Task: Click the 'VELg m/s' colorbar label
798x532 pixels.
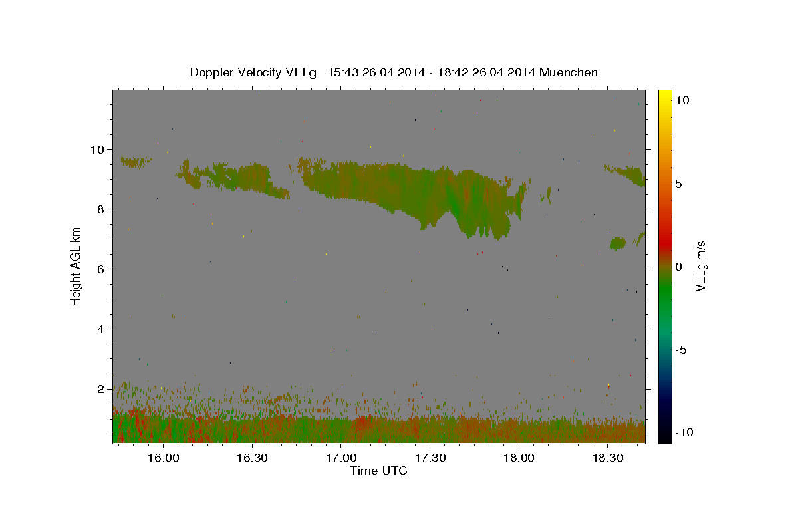Action: pyautogui.click(x=700, y=266)
